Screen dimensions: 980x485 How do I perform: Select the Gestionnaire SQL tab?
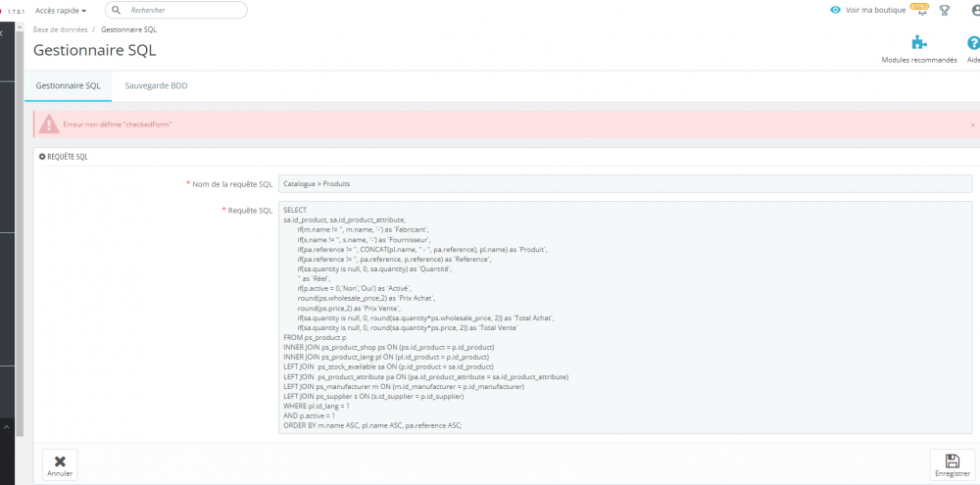tap(69, 85)
